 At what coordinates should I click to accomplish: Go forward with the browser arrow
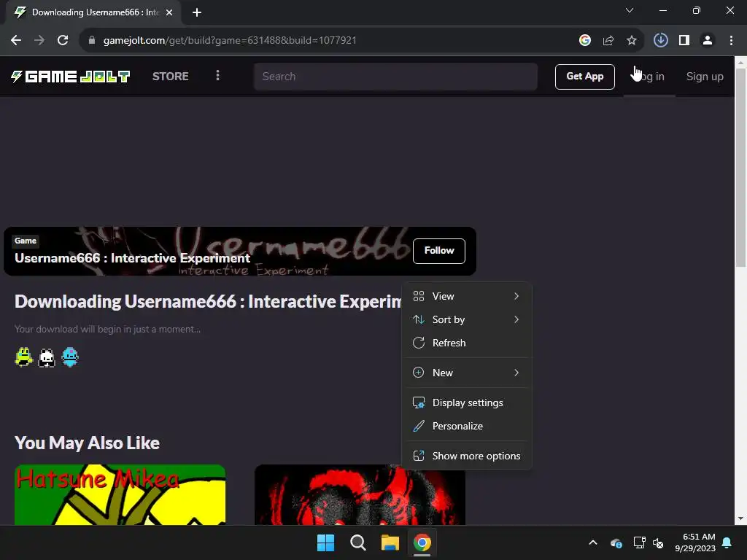(x=39, y=41)
